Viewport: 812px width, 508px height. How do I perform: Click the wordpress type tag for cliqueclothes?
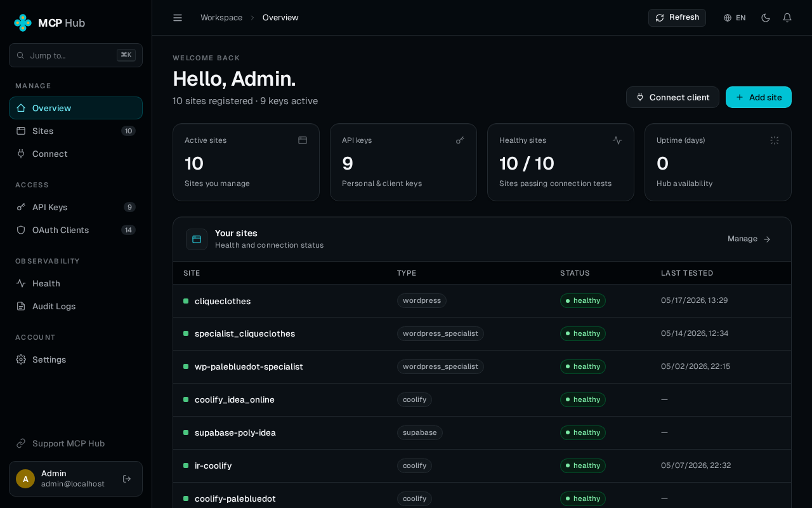click(422, 301)
